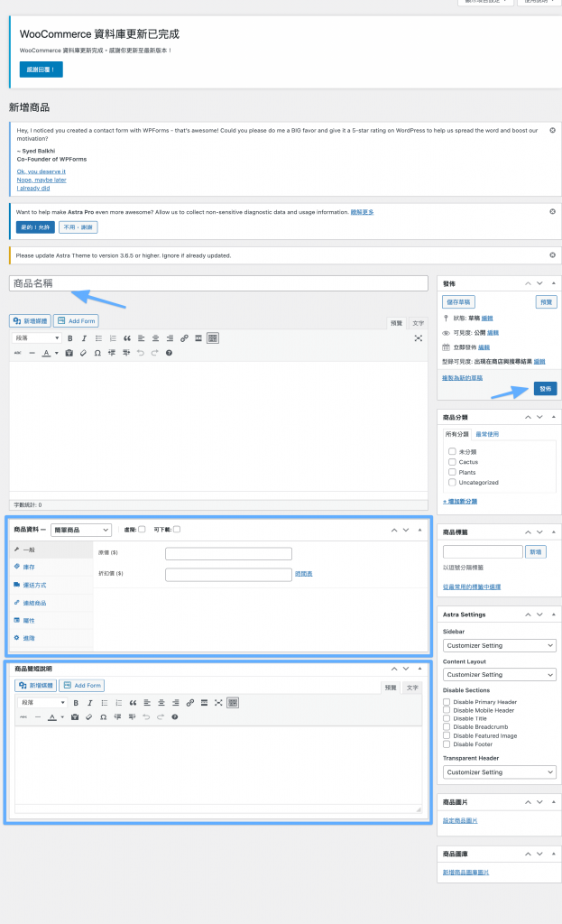Image resolution: width=562 pixels, height=924 pixels.
Task: Insert Read More tag in main editor
Action: point(198,338)
